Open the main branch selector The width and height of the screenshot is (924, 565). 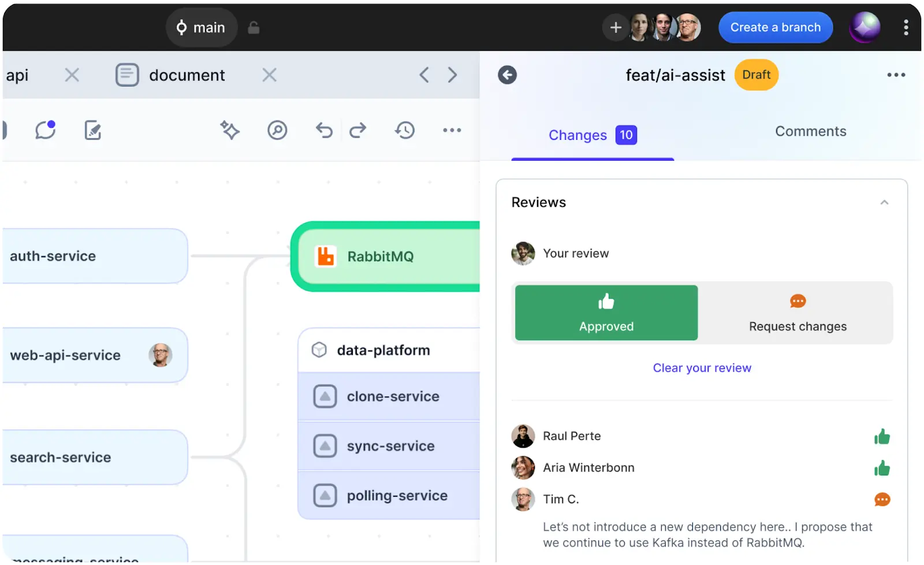click(201, 28)
